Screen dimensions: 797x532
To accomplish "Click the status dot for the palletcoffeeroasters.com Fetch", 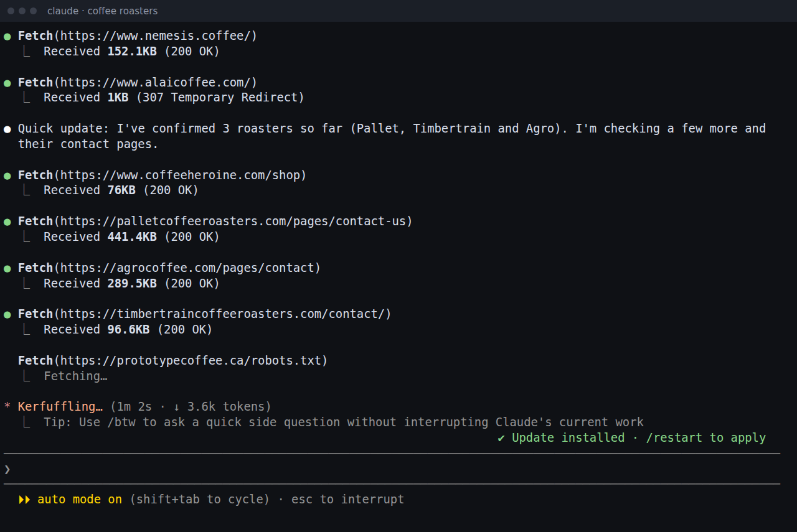I will pos(7,222).
